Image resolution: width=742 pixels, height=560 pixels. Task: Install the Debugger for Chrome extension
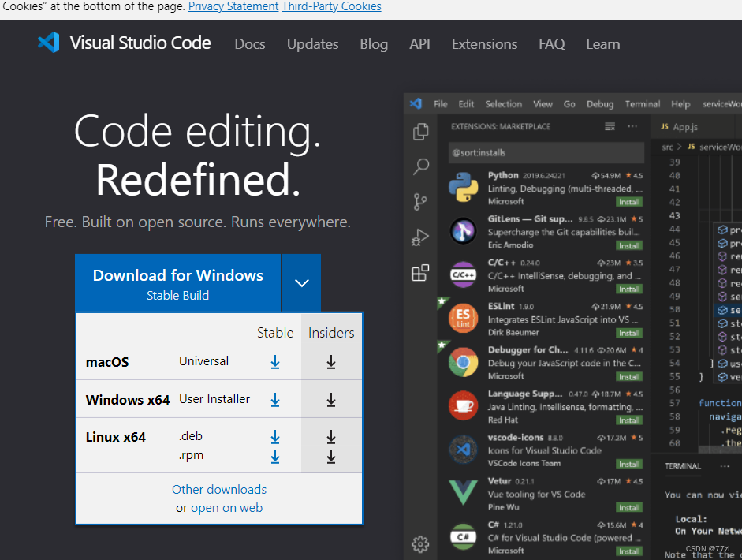click(x=629, y=377)
